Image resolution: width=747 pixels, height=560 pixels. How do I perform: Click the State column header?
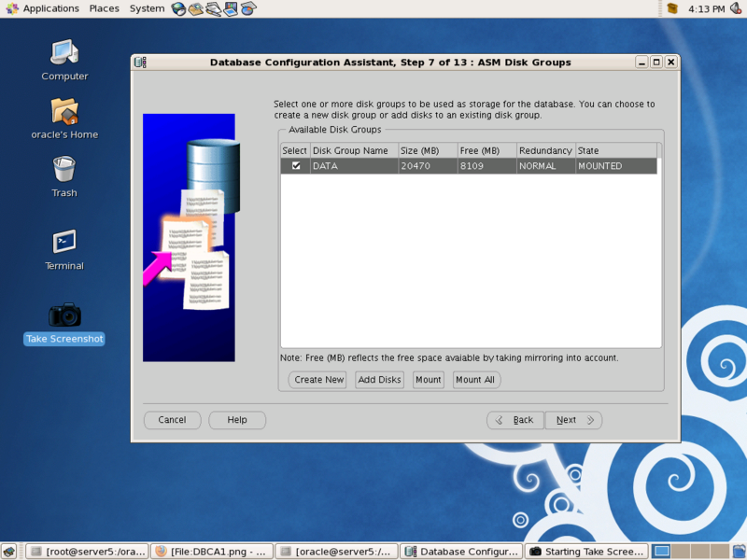coord(616,150)
